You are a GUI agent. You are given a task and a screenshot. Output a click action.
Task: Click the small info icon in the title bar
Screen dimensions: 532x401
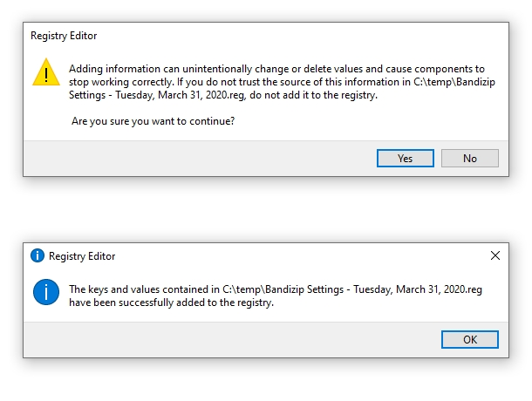[37, 256]
